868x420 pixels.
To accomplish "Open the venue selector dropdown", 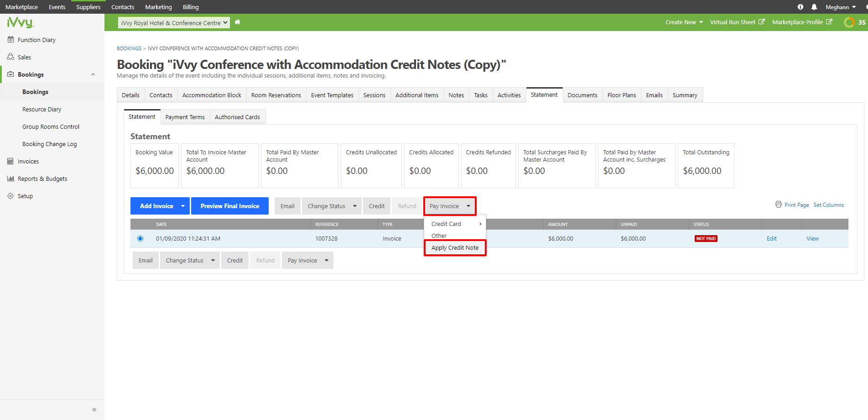I will tap(174, 23).
